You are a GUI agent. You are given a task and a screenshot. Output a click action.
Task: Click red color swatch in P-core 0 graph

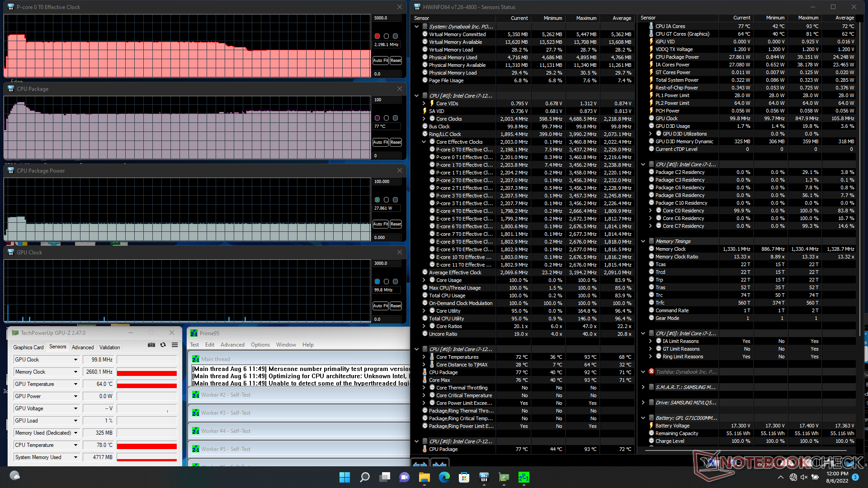[x=377, y=36]
